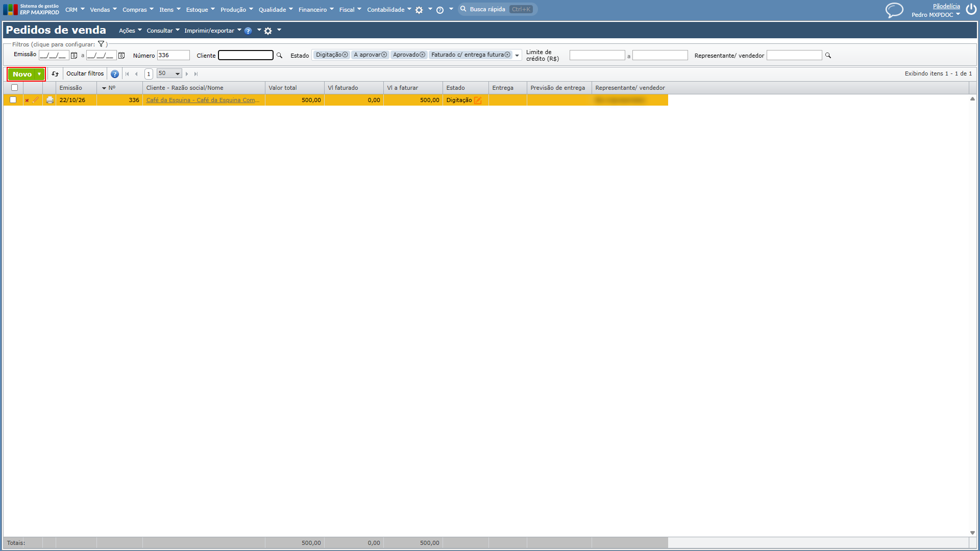Open the calendar icon for Emissão start date
Viewport: 980px width, 551px height.
click(x=74, y=56)
